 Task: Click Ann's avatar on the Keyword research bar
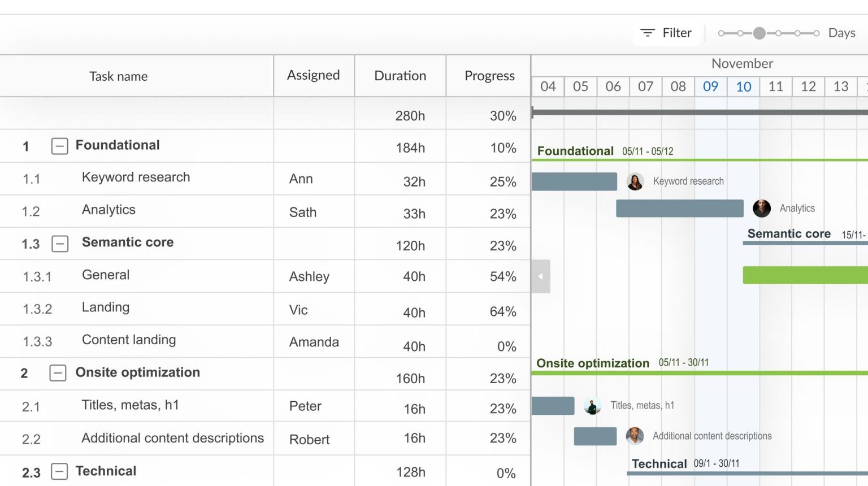point(635,181)
